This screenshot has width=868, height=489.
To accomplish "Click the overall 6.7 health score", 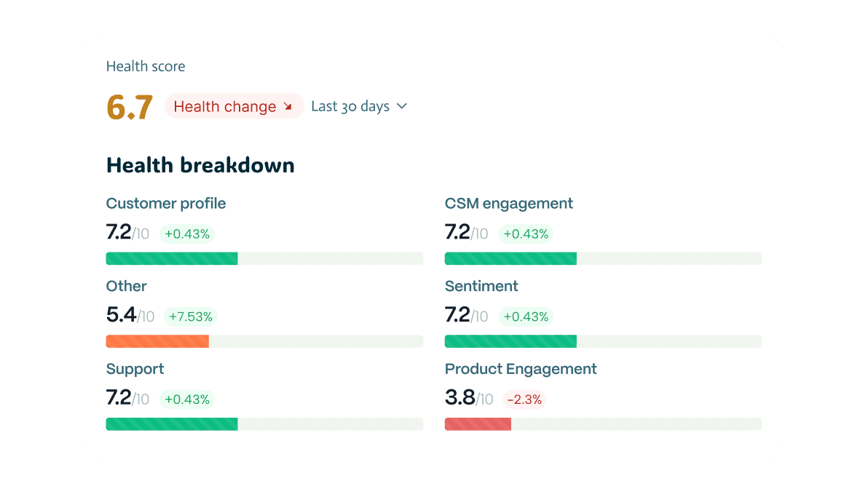I will click(x=130, y=107).
